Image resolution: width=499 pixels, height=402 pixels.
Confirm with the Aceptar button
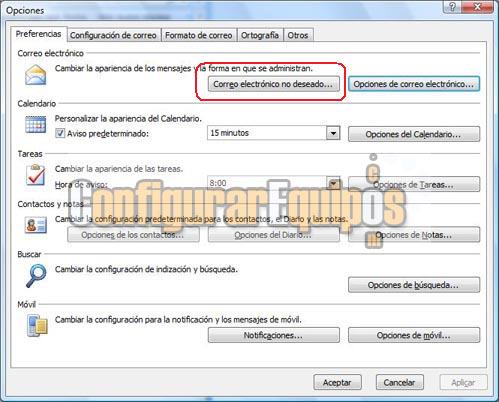tap(337, 382)
